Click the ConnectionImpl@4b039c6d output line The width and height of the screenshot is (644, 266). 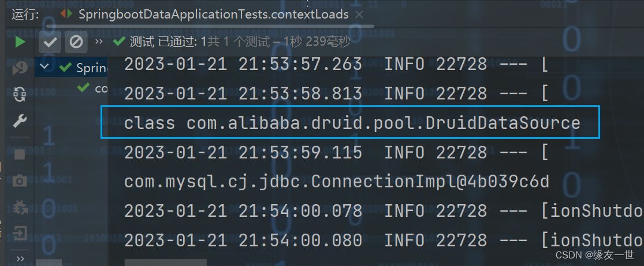(x=336, y=182)
